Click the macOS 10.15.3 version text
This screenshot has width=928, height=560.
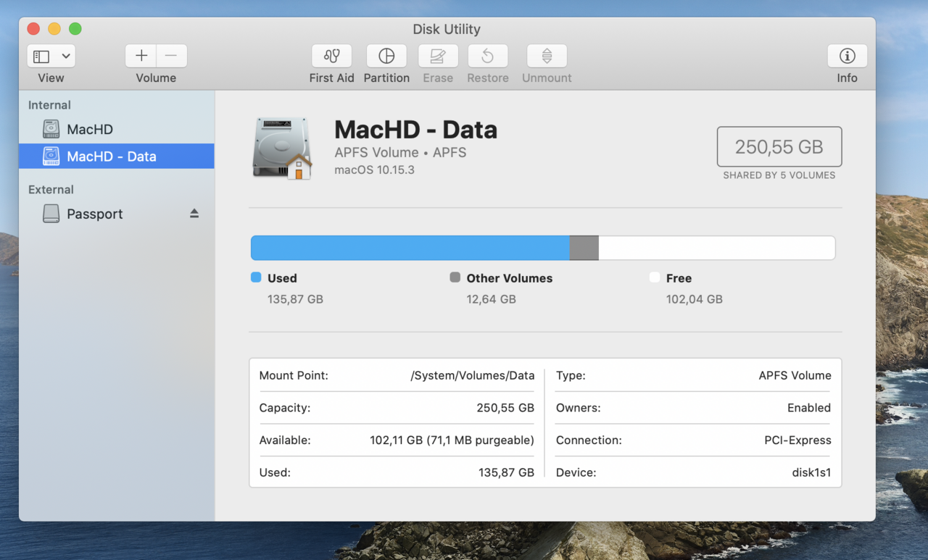(x=374, y=170)
